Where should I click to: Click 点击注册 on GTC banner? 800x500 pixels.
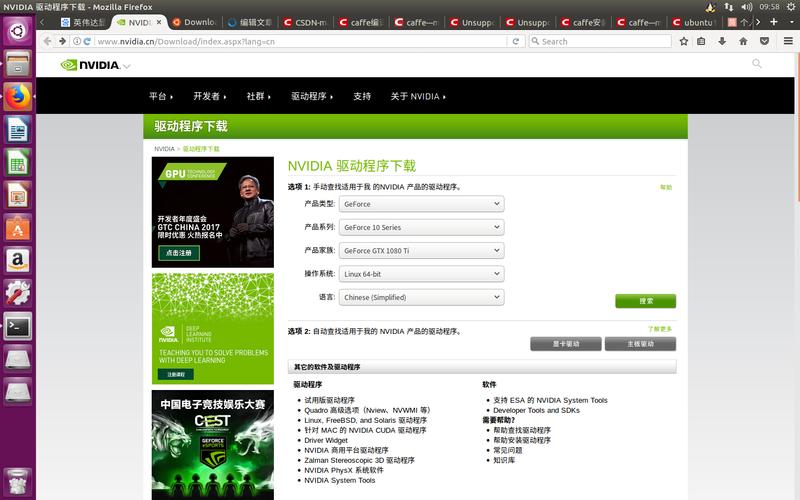[x=179, y=253]
